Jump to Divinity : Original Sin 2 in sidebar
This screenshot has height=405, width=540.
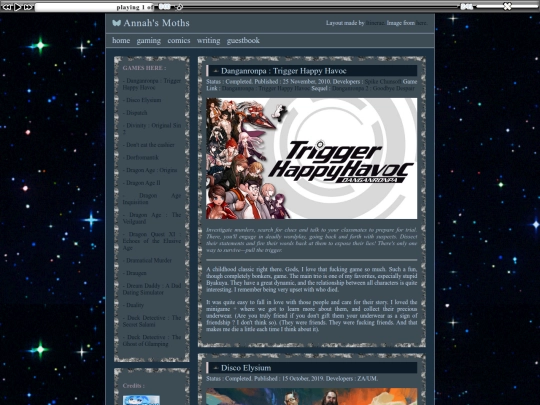click(x=152, y=129)
